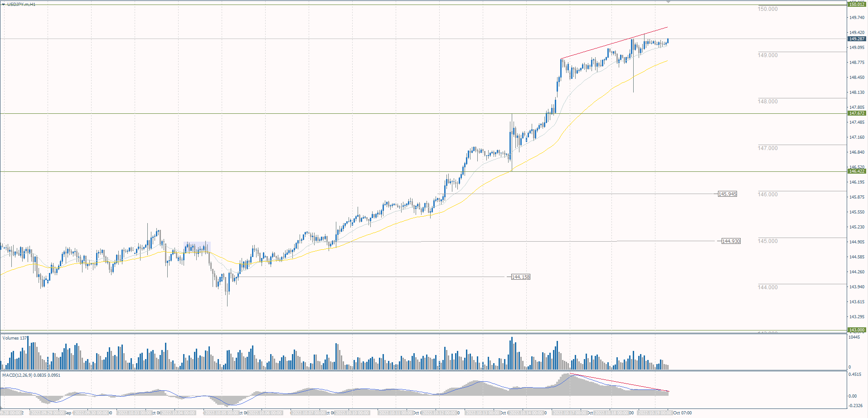The image size is (868, 418).
Task: Select the 147.672 green level price tag
Action: tap(856, 113)
